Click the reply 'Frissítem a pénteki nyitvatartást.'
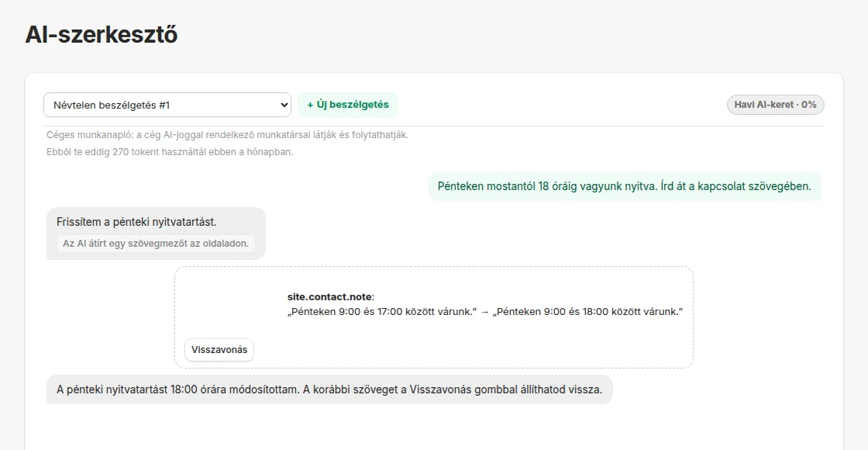Viewport: 868px width, 450px height. pyautogui.click(x=136, y=222)
